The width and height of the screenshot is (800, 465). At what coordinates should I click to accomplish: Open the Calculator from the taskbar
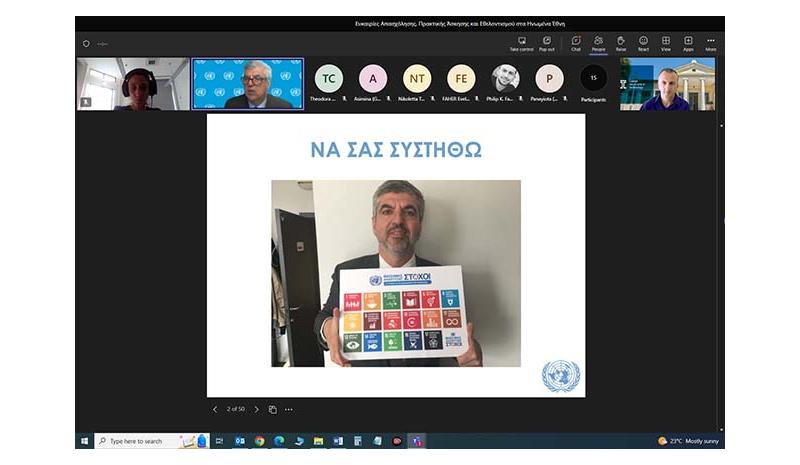(x=358, y=441)
